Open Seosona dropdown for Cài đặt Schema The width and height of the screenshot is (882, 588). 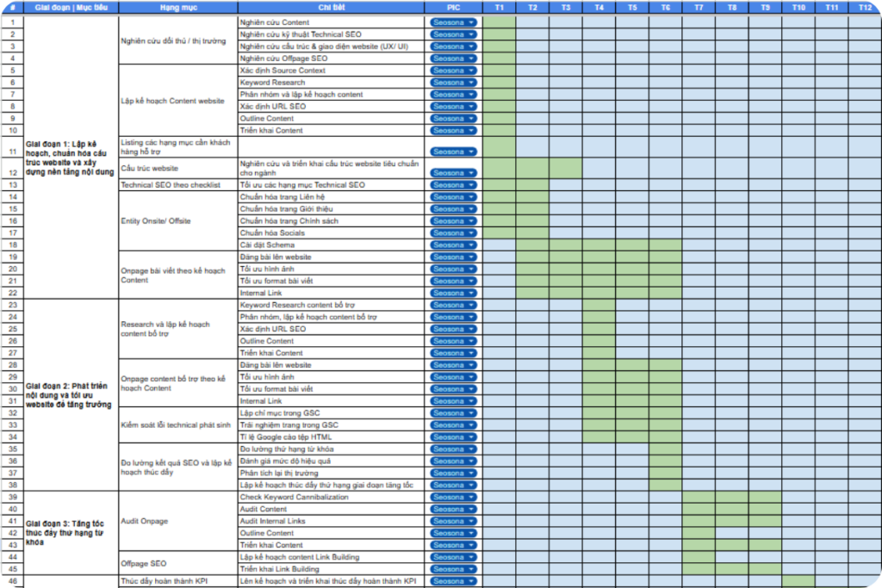click(x=453, y=245)
